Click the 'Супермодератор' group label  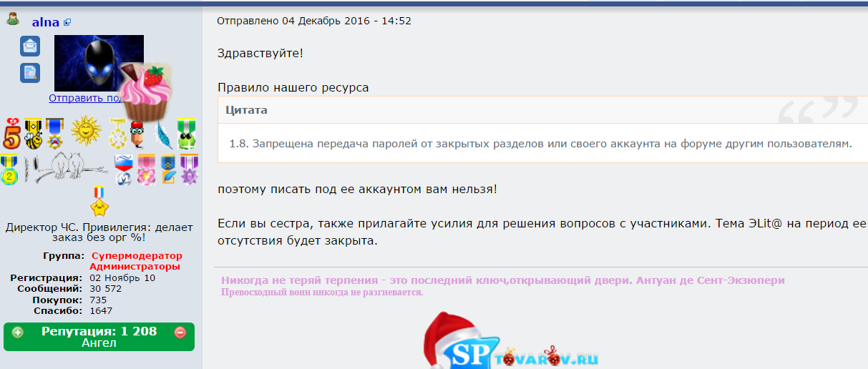(x=136, y=256)
